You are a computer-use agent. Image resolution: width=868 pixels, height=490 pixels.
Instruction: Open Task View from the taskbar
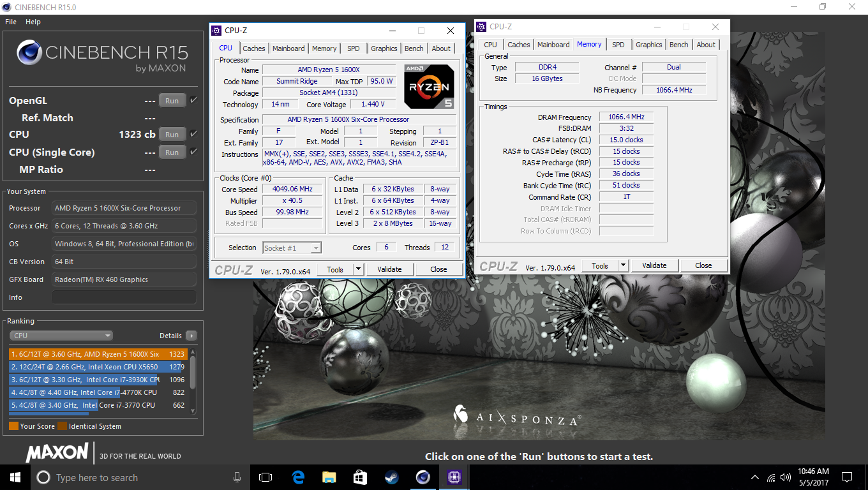tap(266, 477)
